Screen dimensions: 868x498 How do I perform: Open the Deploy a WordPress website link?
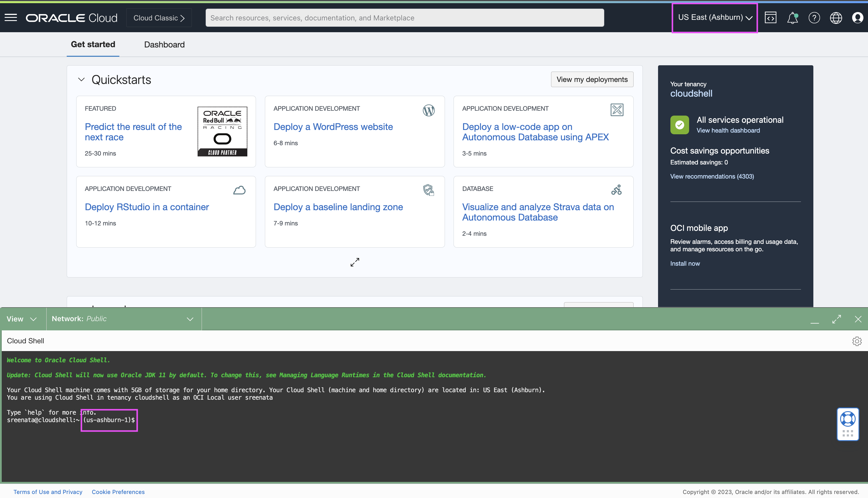coord(332,126)
